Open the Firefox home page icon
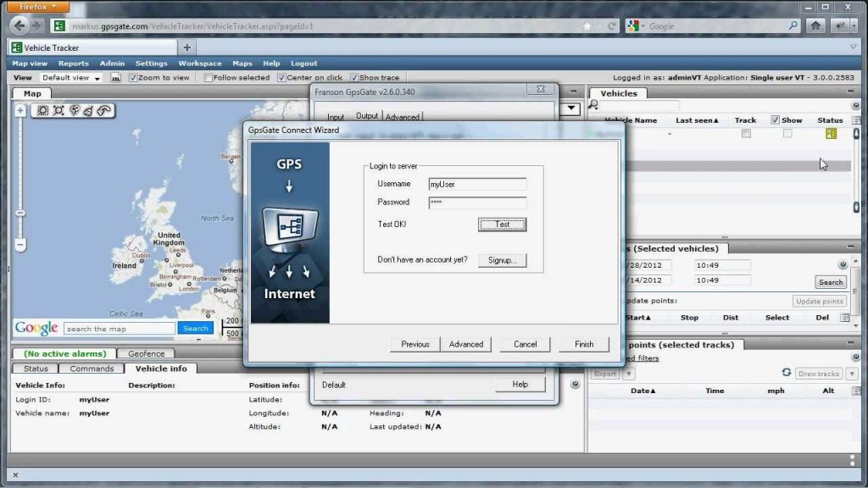 tap(815, 25)
